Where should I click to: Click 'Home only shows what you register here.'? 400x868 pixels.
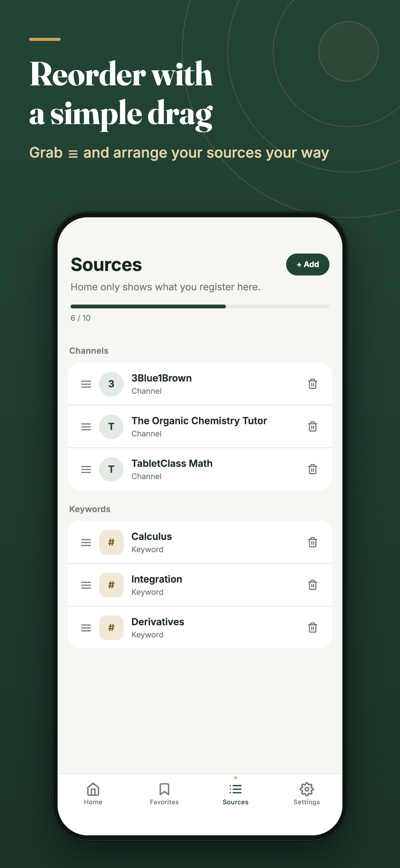[166, 287]
